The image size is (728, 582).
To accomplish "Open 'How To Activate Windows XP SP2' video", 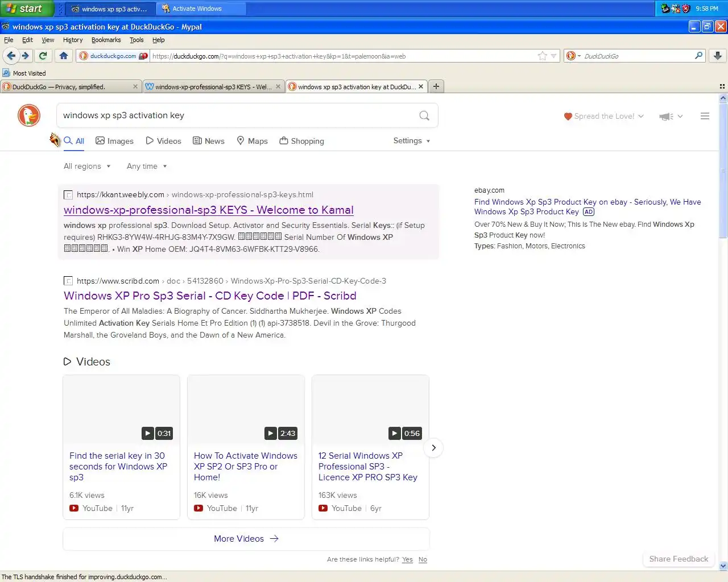I will coord(246,467).
